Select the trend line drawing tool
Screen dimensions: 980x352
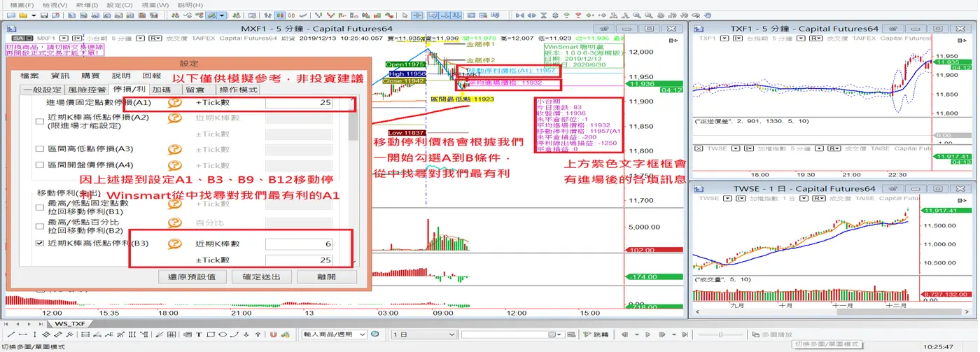tap(10, 335)
